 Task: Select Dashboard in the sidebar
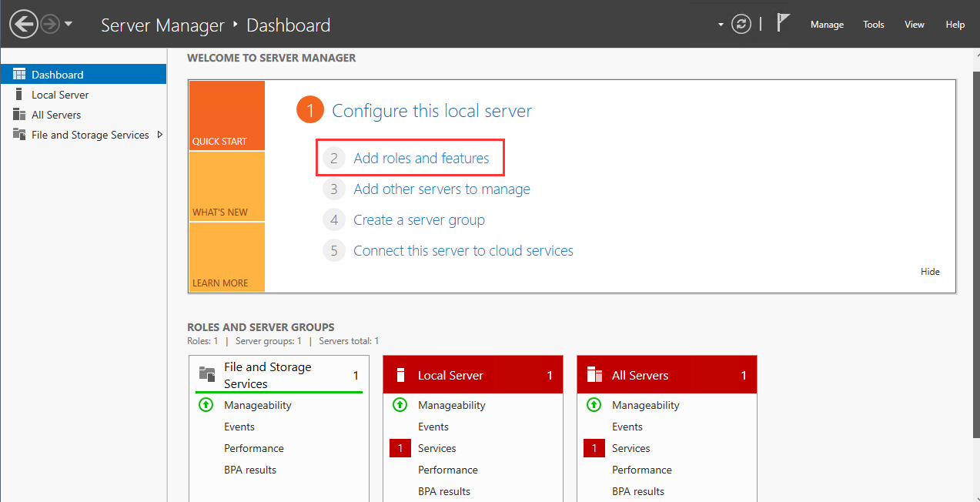coord(83,75)
